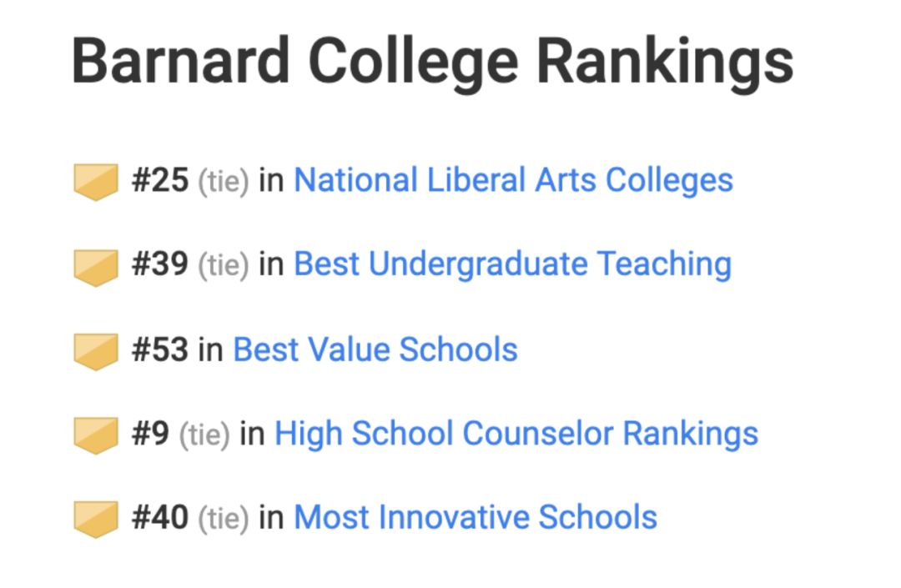Click the (tie) label next to #25
Image resolution: width=901 pixels, height=588 pixels.
pyautogui.click(x=224, y=182)
